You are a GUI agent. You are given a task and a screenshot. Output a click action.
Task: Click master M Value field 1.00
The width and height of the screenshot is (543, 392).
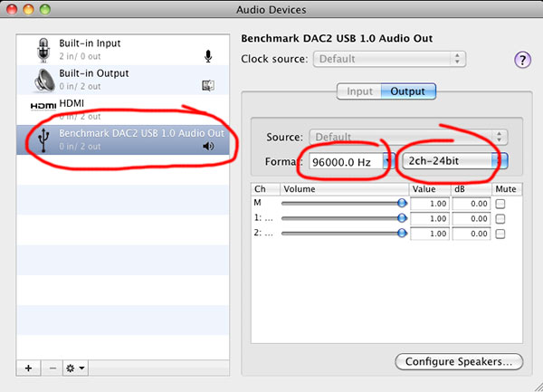point(430,204)
